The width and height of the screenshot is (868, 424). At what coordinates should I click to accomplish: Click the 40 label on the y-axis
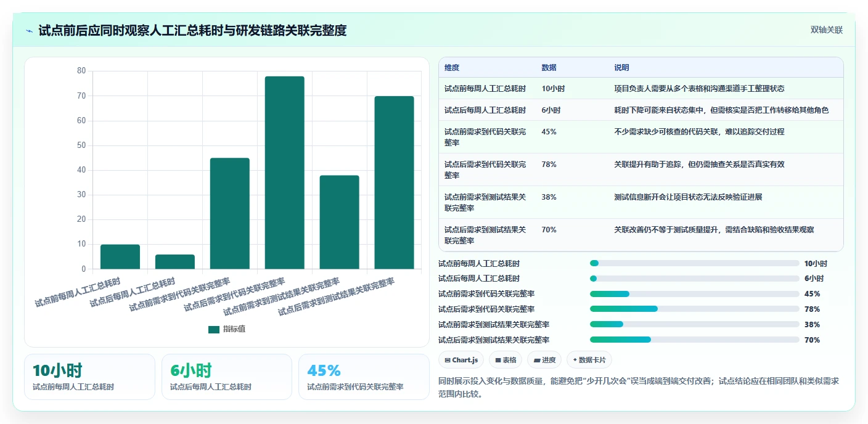pyautogui.click(x=81, y=170)
